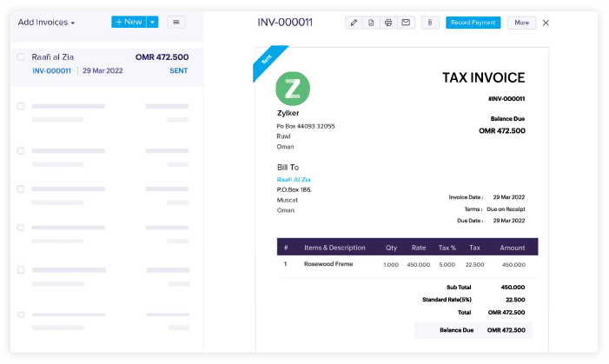Click the Sub Total value 450.000

tap(513, 287)
